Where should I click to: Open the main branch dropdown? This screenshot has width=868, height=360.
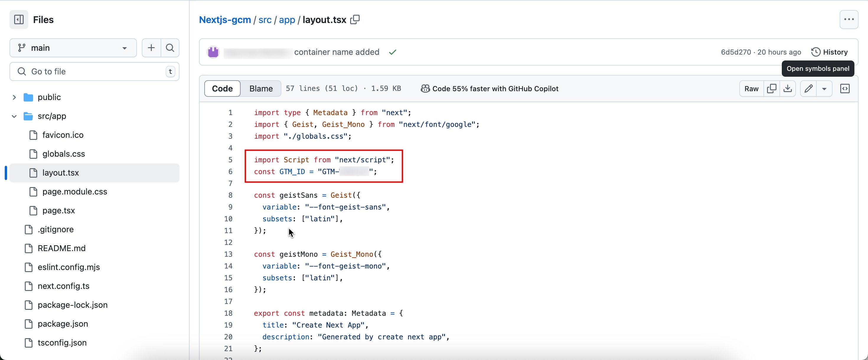73,48
